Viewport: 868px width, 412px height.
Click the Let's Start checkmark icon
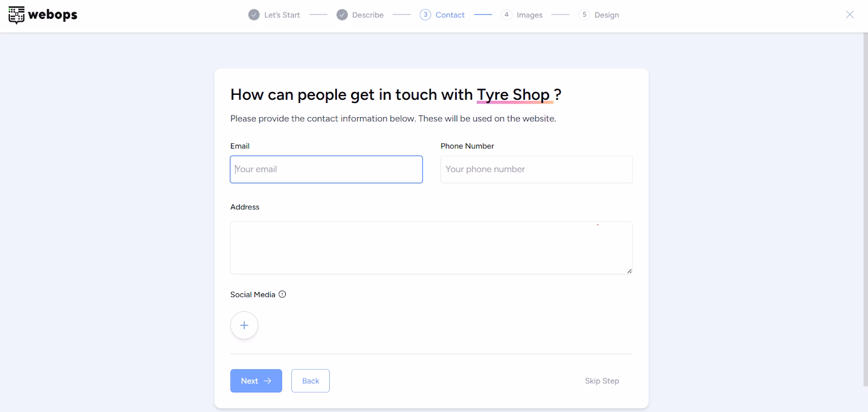click(x=254, y=15)
